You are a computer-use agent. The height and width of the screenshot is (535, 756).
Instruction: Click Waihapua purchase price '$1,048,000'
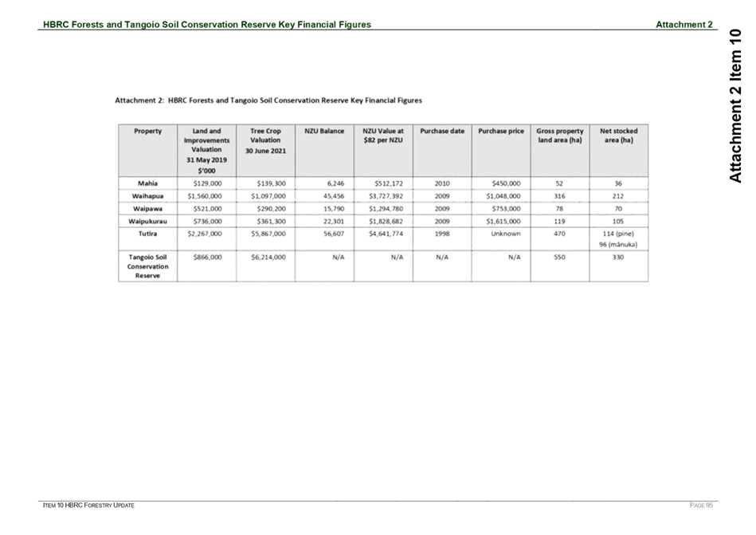coord(503,196)
